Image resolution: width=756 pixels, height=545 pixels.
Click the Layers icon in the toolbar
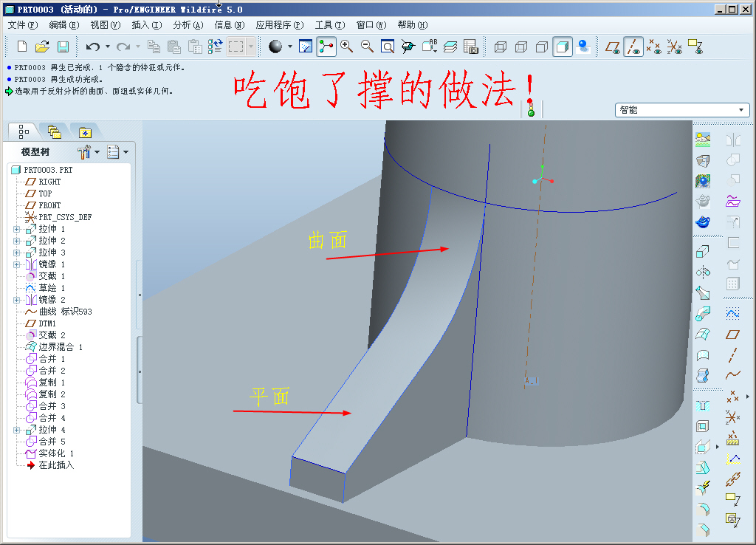pyautogui.click(x=450, y=47)
